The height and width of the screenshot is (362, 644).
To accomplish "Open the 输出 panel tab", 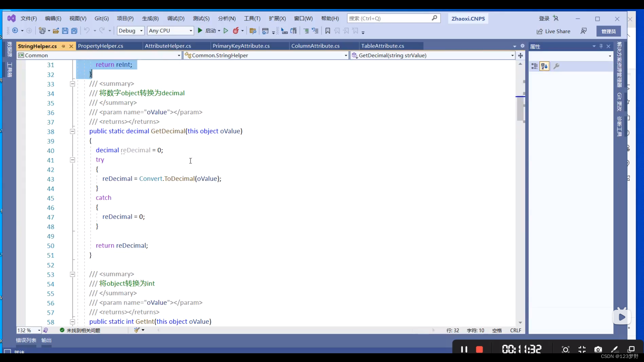I will (46, 340).
